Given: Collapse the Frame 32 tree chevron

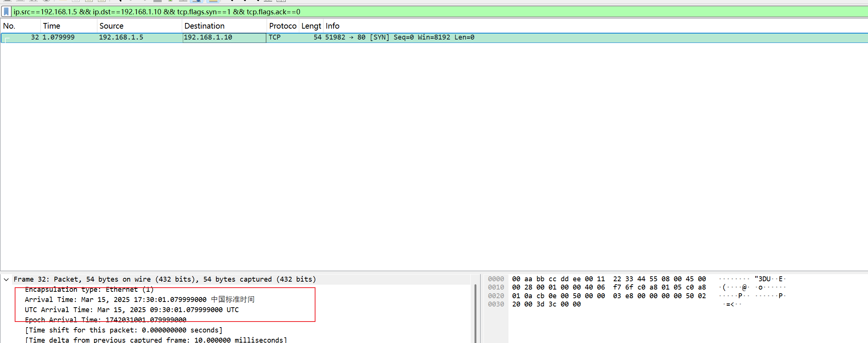Looking at the screenshot, I should 6,279.
